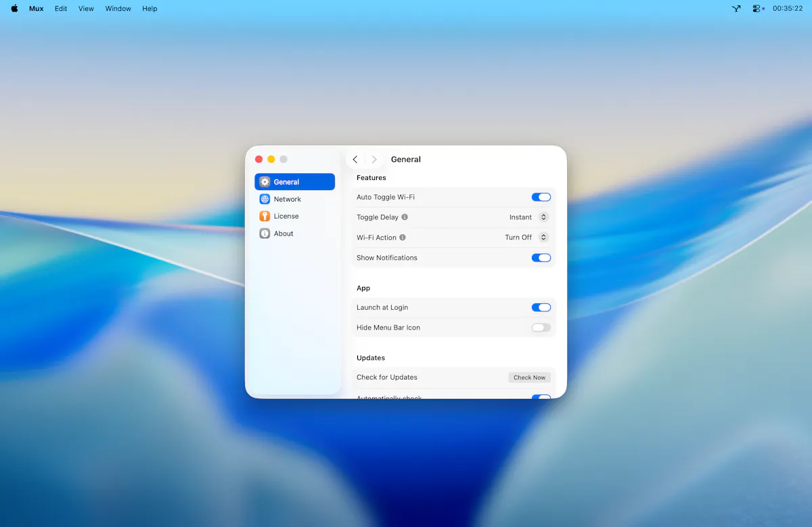
Task: Click the Features section heading
Action: click(x=371, y=178)
